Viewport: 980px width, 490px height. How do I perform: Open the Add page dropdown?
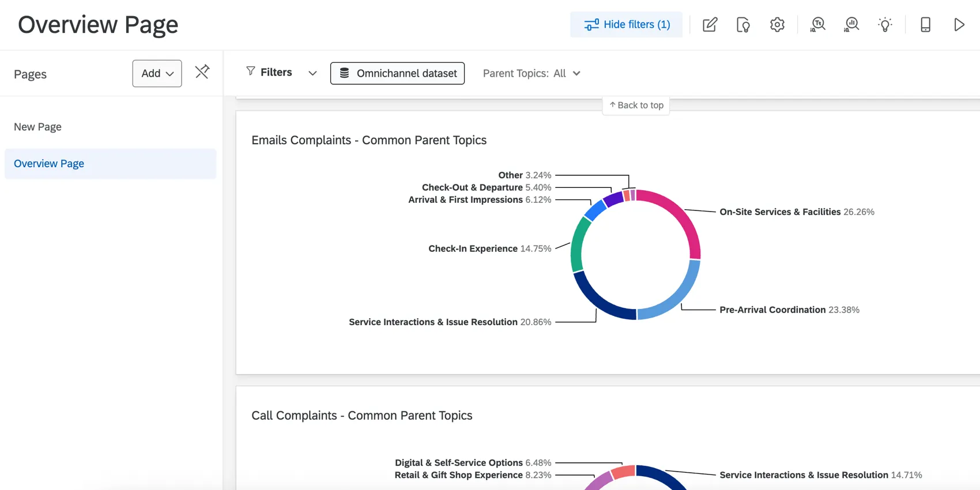point(157,73)
